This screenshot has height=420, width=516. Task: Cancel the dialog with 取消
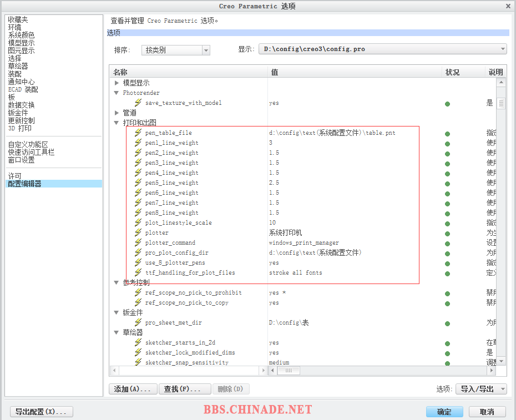(487, 412)
